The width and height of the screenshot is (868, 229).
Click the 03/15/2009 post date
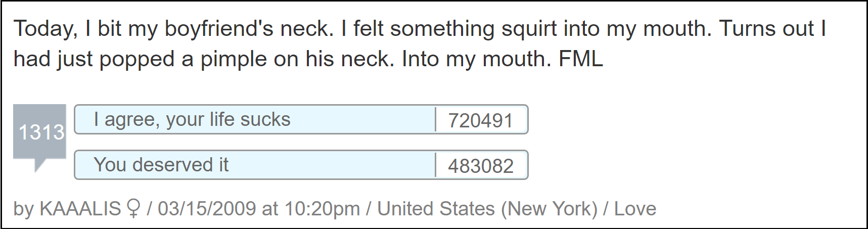(x=207, y=208)
